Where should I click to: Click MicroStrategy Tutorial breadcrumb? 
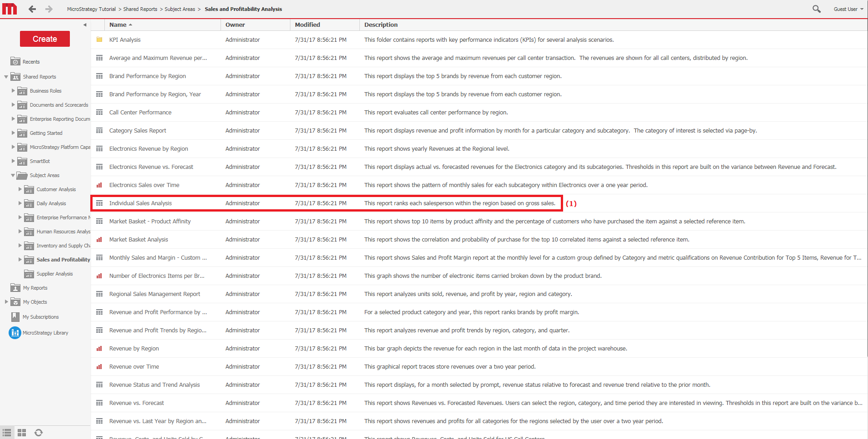(91, 9)
